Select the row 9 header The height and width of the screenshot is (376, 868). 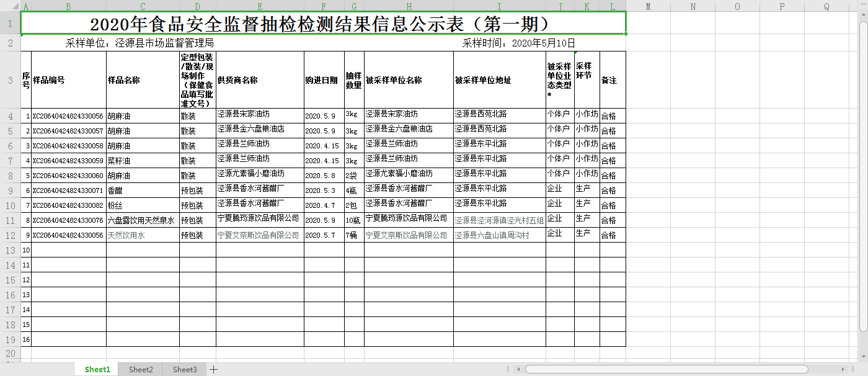tap(10, 190)
